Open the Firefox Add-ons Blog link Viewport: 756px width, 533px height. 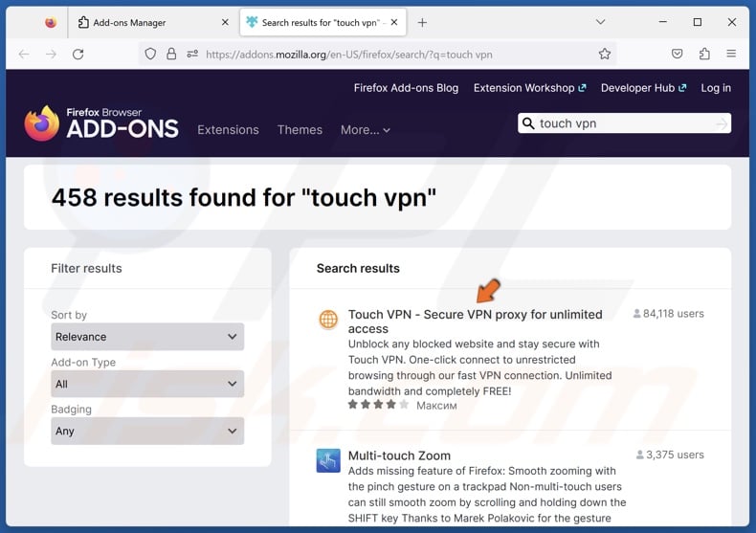[406, 88]
